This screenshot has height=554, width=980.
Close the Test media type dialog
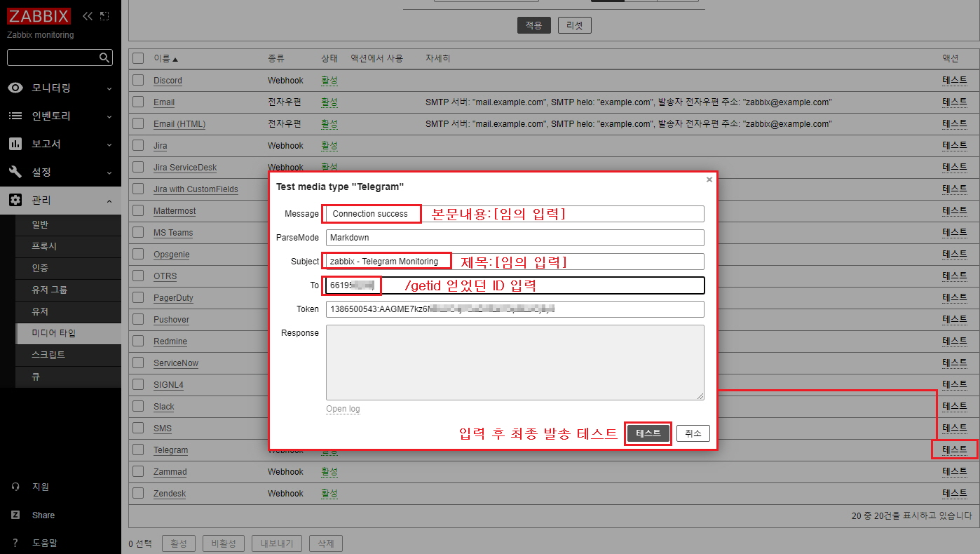pos(709,180)
